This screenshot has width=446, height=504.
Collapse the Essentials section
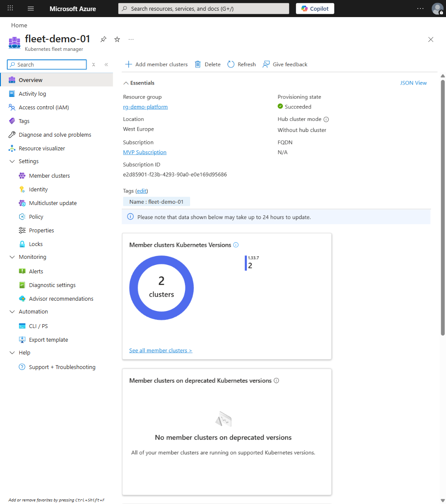point(139,83)
